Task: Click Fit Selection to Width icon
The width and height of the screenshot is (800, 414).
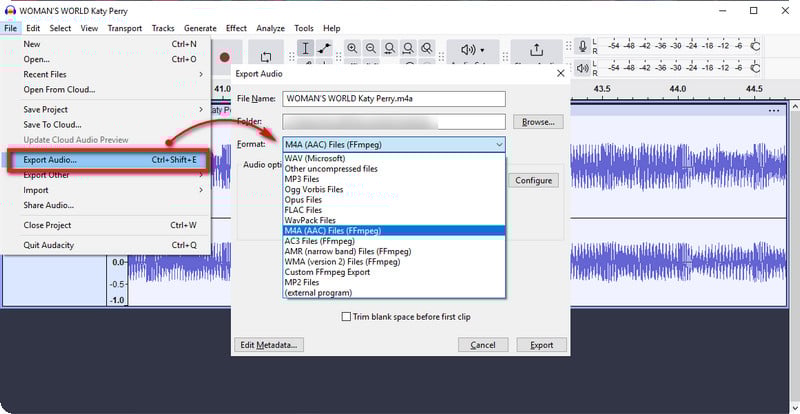Action: [x=390, y=48]
